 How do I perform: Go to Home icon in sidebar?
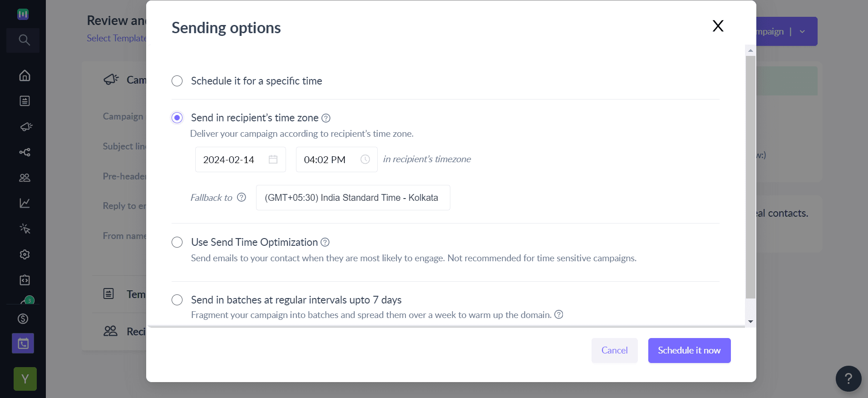[x=25, y=75]
